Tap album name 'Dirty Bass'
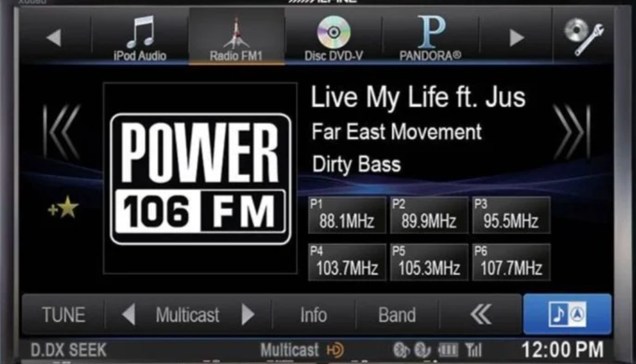The height and width of the screenshot is (364, 636). pos(356,164)
